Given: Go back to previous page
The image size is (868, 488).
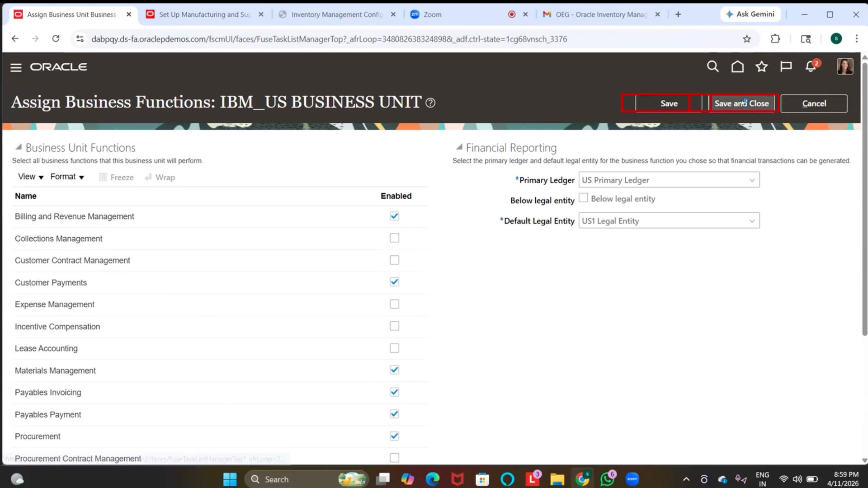Looking at the screenshot, I should click(x=15, y=39).
